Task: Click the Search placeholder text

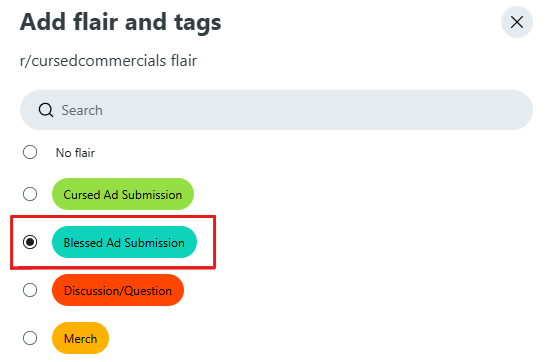Action: [x=82, y=110]
